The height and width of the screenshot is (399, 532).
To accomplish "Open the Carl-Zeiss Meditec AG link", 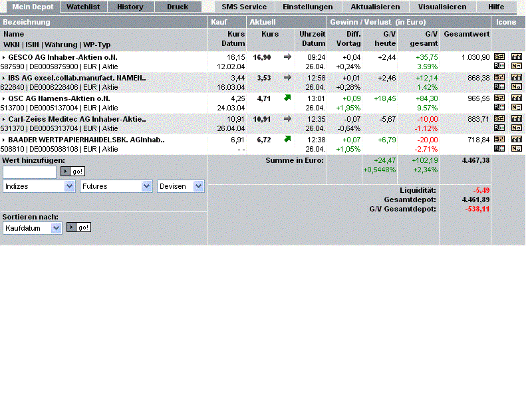I will pos(77,120).
